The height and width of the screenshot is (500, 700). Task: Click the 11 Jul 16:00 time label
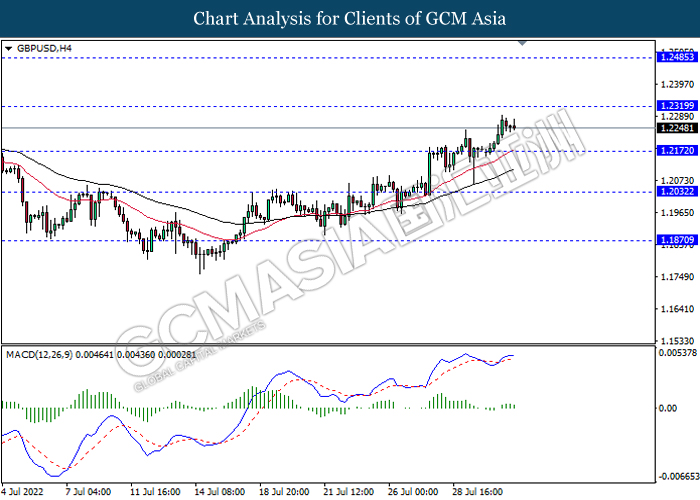[x=155, y=492]
